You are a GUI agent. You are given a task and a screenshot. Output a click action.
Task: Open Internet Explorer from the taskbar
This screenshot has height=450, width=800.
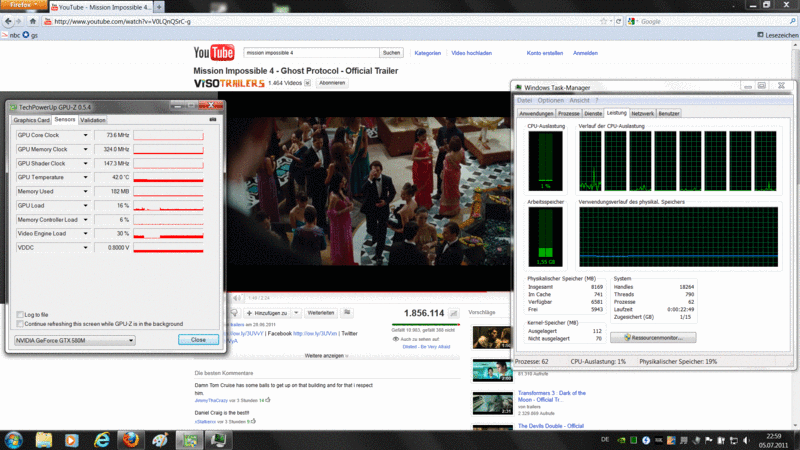tap(102, 440)
